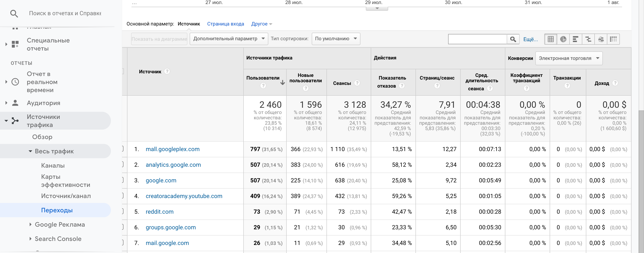This screenshot has width=644, height=253.
Task: Open the Обзор menu item
Action: [x=42, y=137]
